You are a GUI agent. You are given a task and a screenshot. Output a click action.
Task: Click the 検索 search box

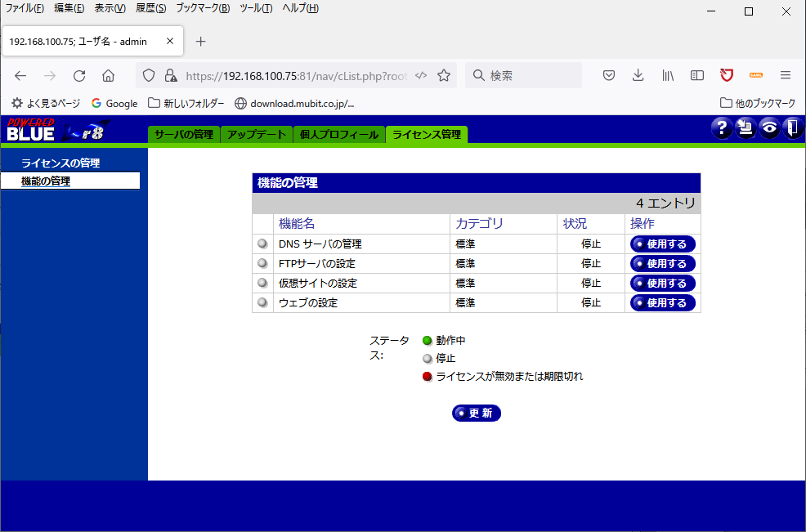click(523, 75)
